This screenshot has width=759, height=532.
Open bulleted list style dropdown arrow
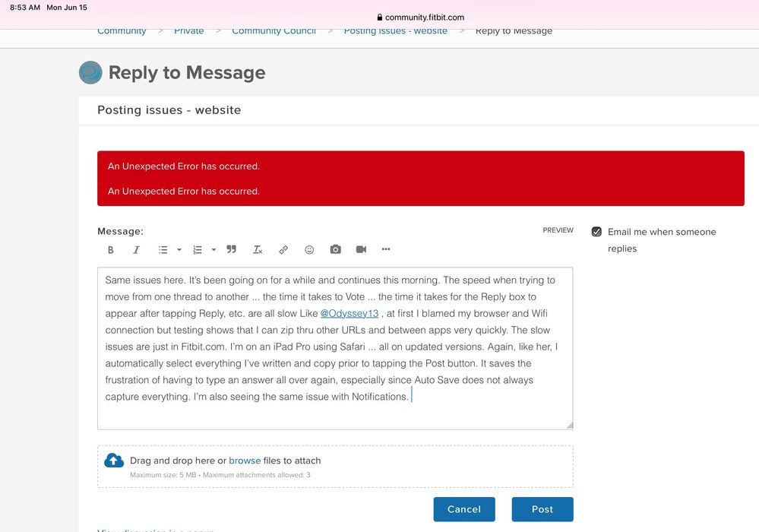point(179,250)
